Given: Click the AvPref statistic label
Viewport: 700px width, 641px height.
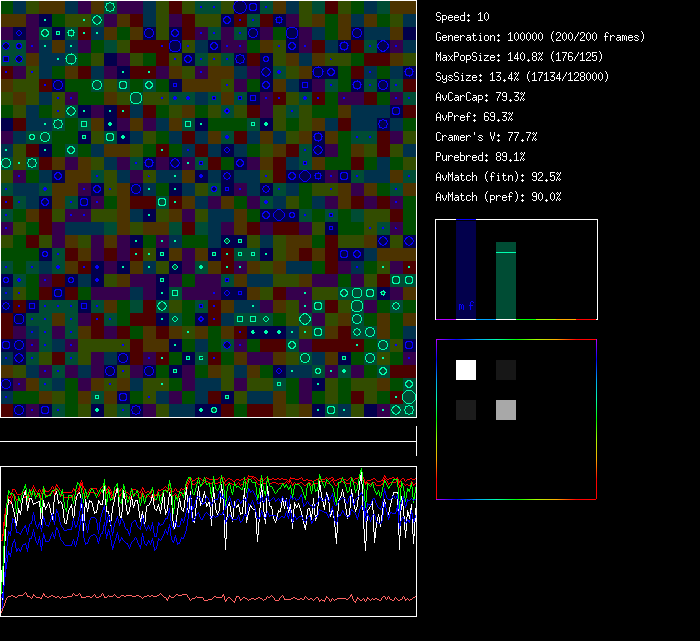Looking at the screenshot, I should 474,117.
